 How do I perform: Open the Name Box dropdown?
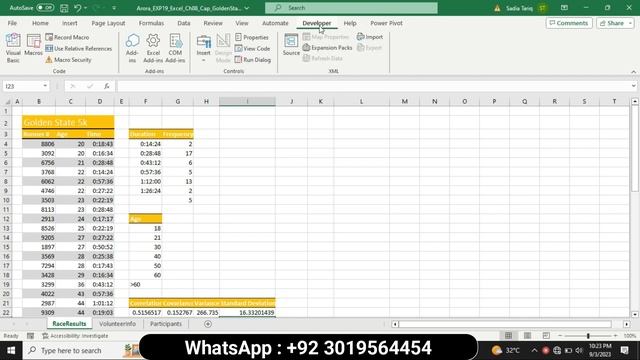(x=45, y=86)
